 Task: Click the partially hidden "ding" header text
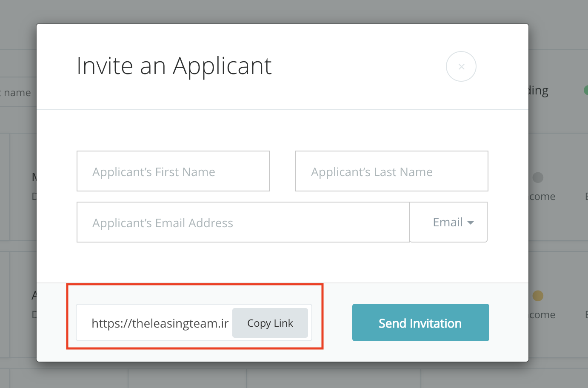[538, 91]
